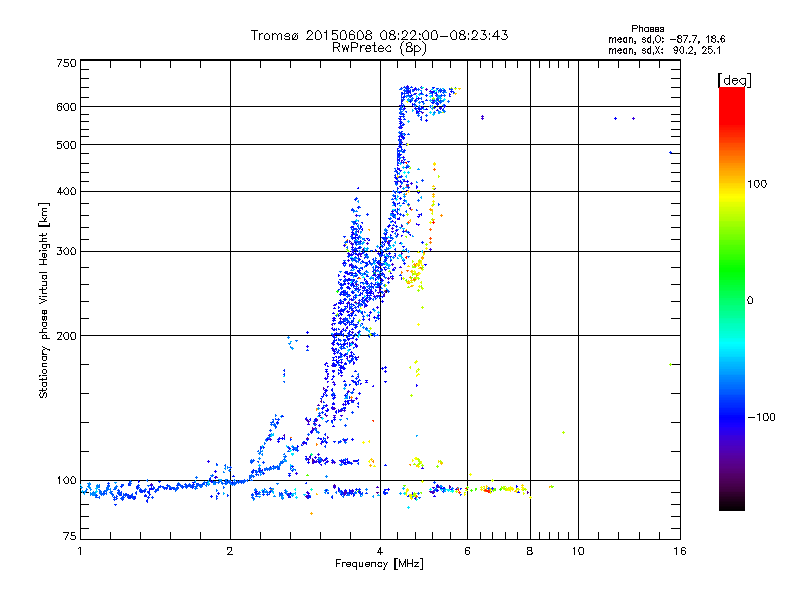800x600 pixels.
Task: Click the y-axis '300' tick label
Action: (66, 251)
